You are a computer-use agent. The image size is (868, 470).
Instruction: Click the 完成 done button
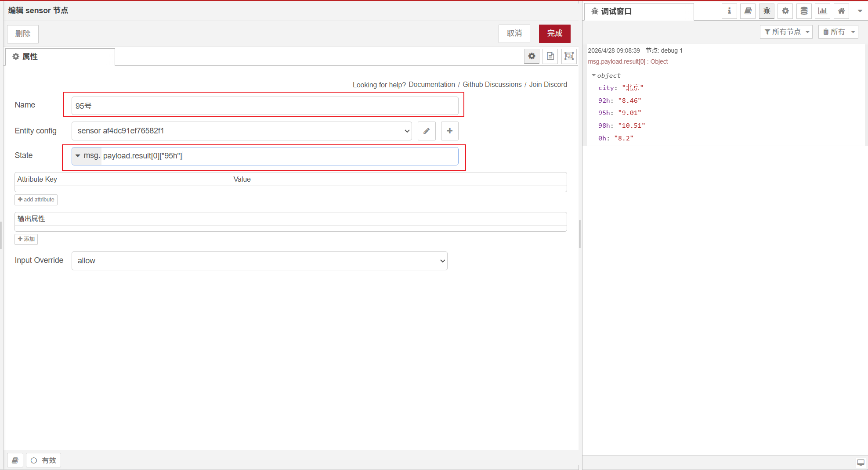555,33
